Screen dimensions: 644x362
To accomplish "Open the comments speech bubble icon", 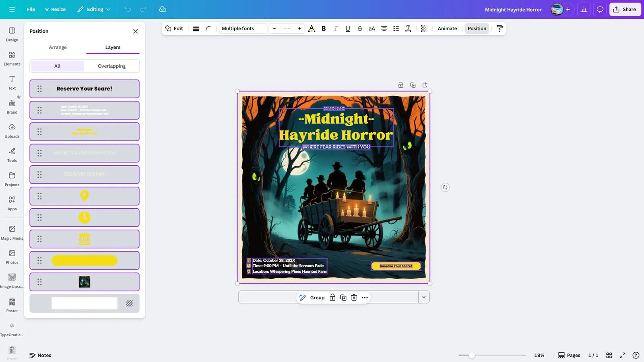I will 600,9.
